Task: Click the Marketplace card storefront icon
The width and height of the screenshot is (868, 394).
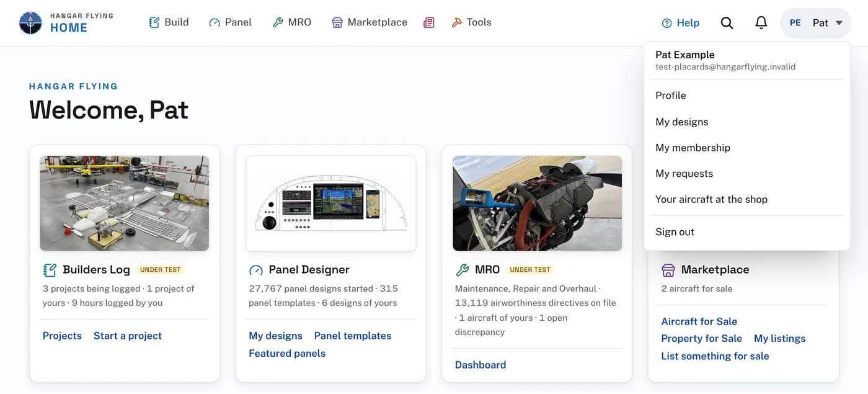Action: point(668,270)
